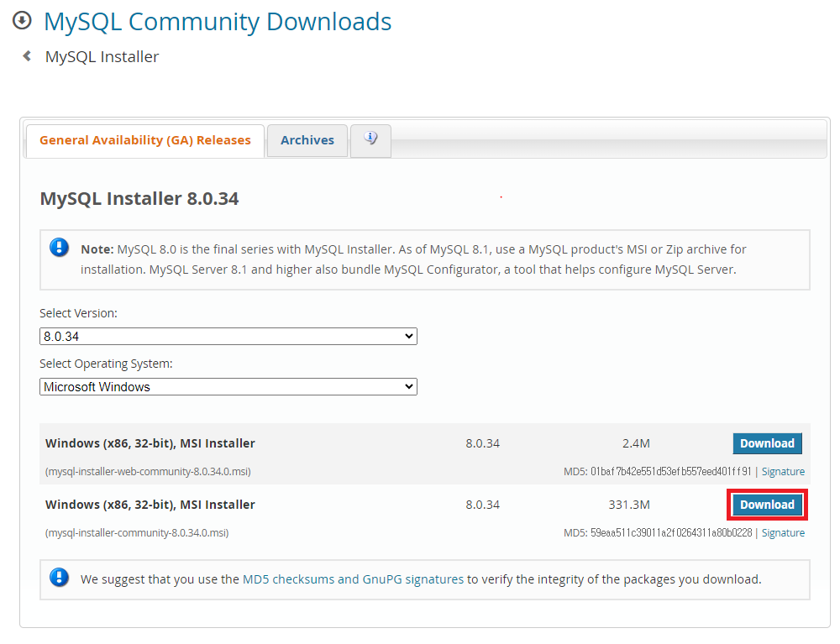Click the download circle icon beside page title
This screenshot has height=644, width=840.
(x=22, y=21)
